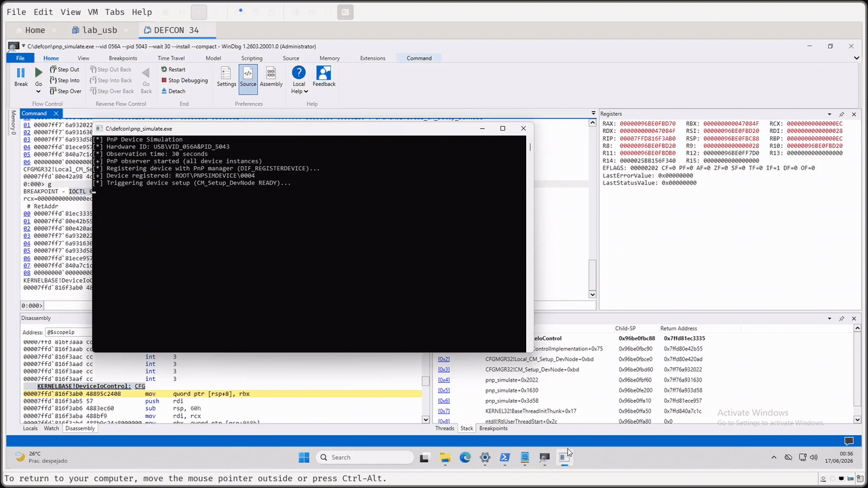868x488 pixels.
Task: Switch to the Locals panel tab
Action: (31, 428)
